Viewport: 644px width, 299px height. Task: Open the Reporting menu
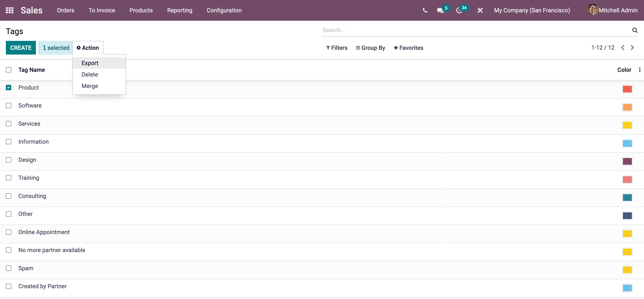tap(180, 10)
